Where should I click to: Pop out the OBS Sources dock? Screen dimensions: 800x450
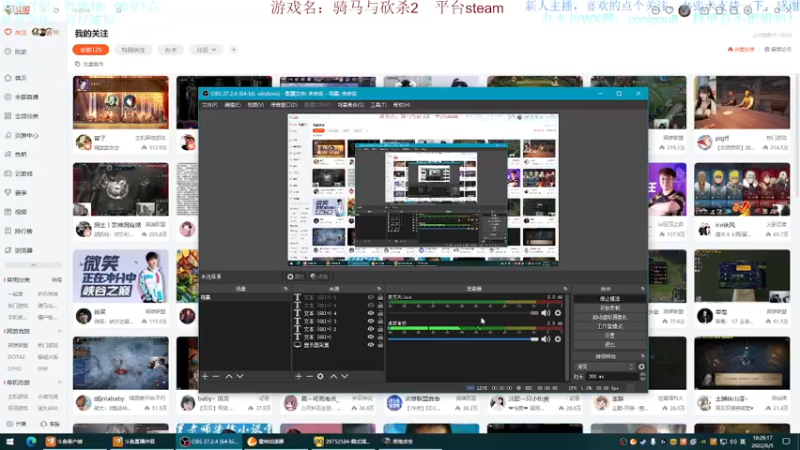[379, 289]
